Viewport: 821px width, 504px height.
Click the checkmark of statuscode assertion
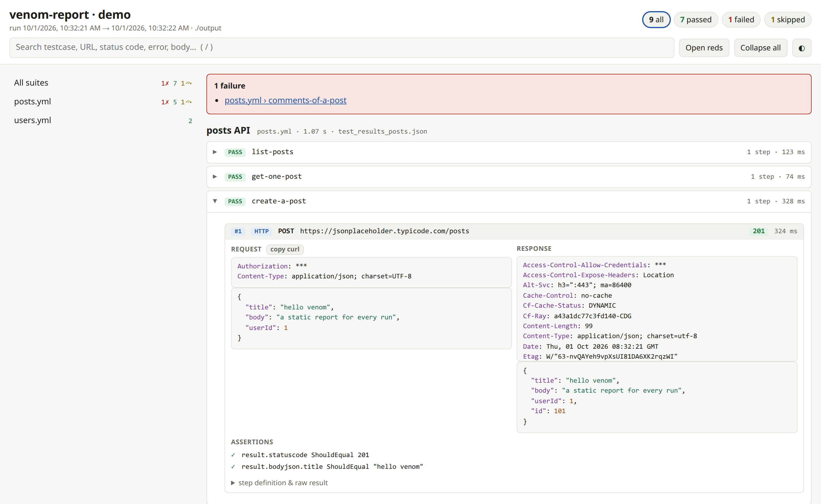[233, 455]
